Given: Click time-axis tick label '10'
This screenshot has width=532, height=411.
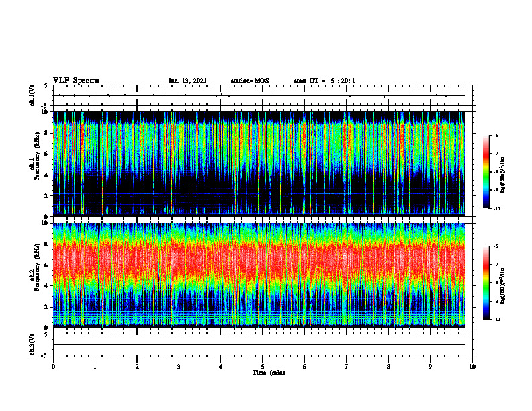Looking at the screenshot, I should tap(472, 367).
